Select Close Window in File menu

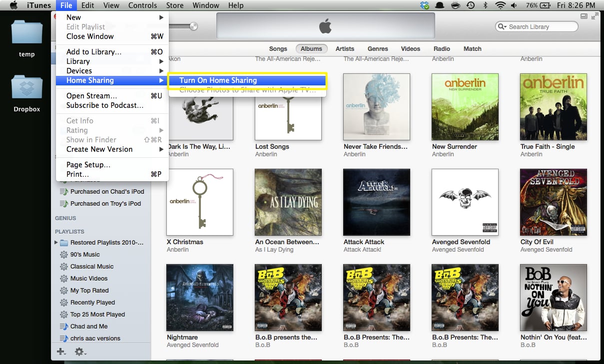click(x=112, y=36)
